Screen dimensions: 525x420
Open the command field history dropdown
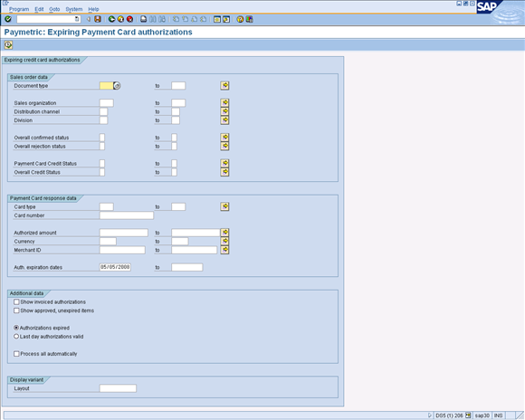click(77, 19)
